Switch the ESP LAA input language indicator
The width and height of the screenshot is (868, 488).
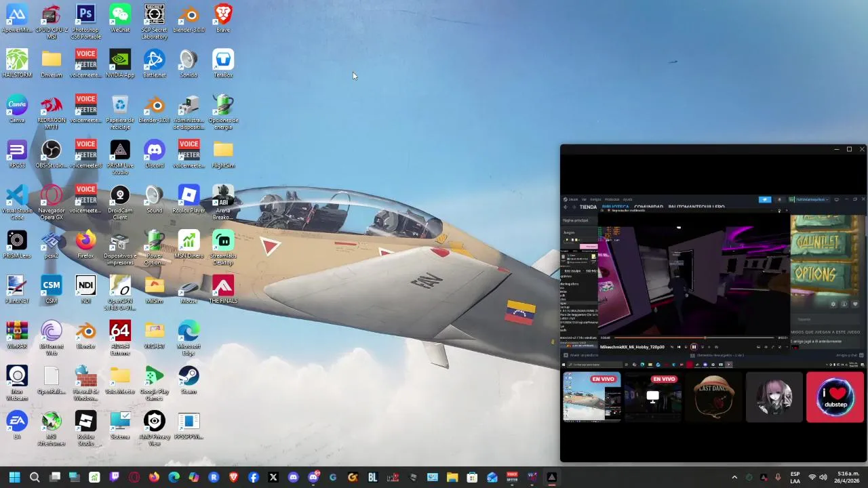click(x=795, y=477)
